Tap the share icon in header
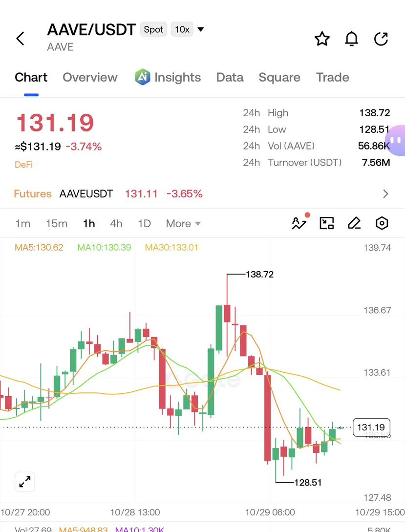Viewport: 405px width, 532px height. tap(381, 39)
